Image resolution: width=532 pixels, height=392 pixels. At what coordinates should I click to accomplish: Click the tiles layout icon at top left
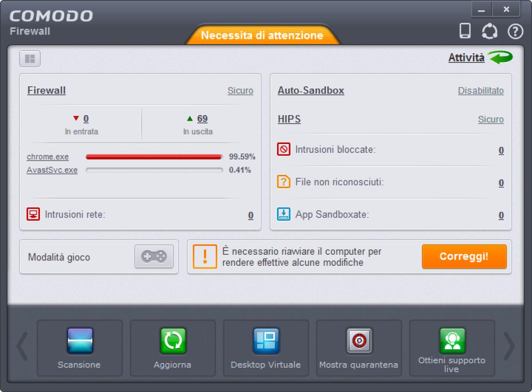(30, 58)
